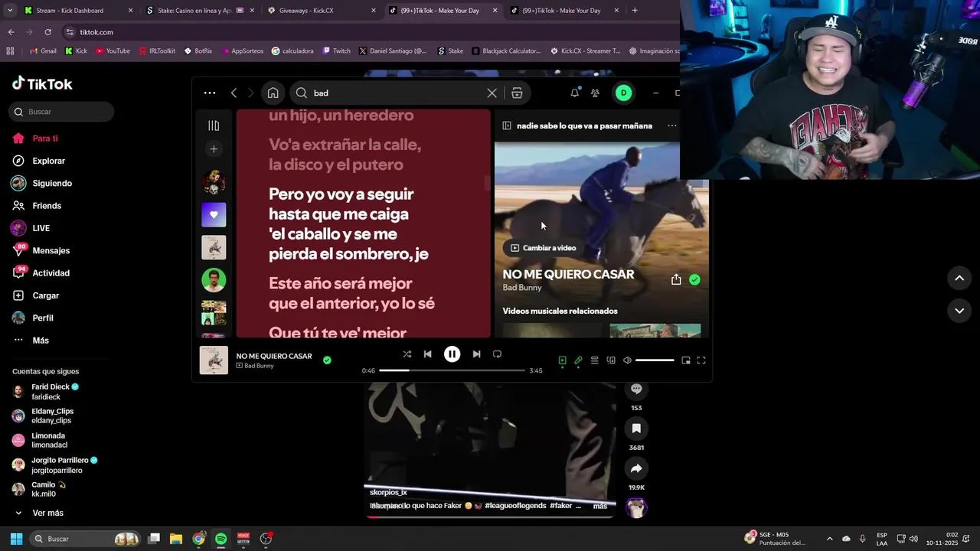Click TikTok Cargar upload
This screenshot has height=551, width=980.
[x=36, y=295]
